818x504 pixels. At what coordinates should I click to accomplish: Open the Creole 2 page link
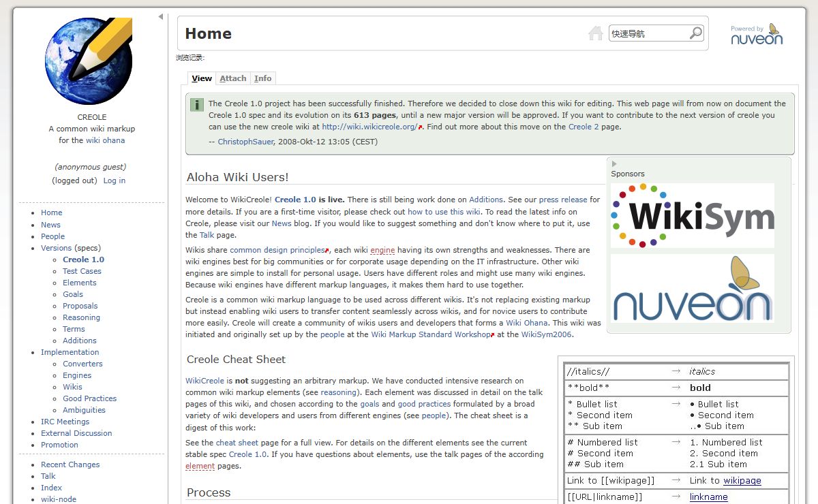[584, 127]
